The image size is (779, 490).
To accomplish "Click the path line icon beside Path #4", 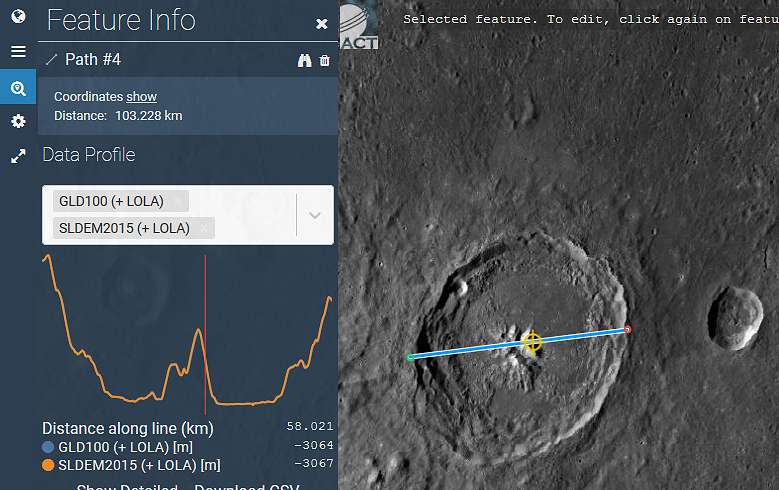I will (51, 60).
